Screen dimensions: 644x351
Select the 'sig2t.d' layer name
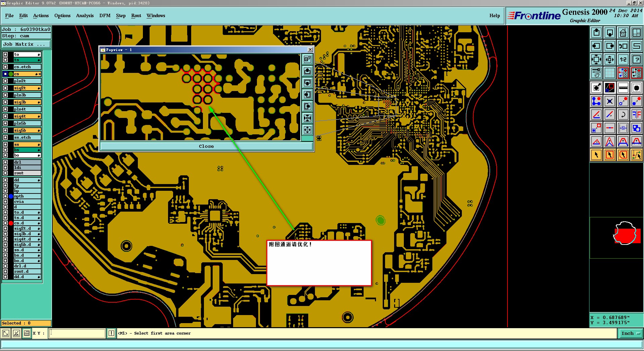(27, 228)
